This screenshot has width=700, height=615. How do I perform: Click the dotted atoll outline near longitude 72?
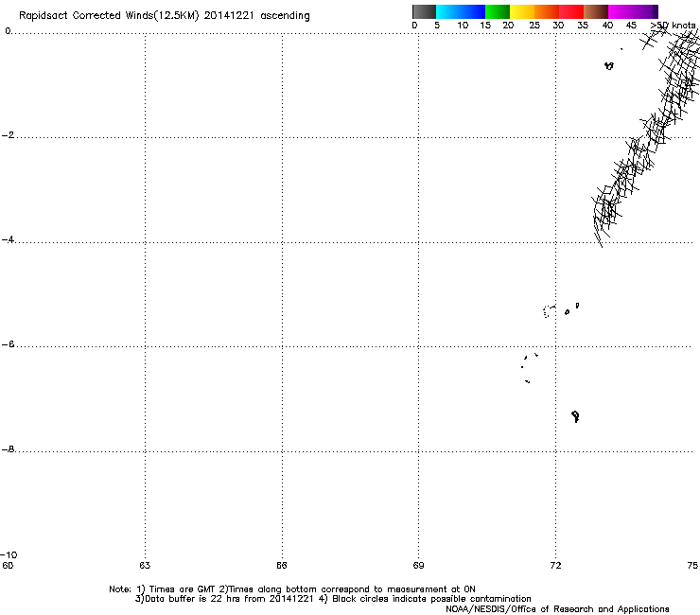549,311
